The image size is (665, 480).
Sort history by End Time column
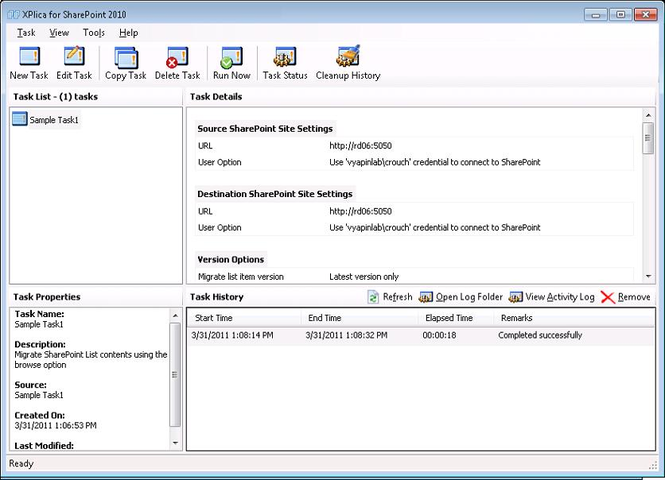360,318
